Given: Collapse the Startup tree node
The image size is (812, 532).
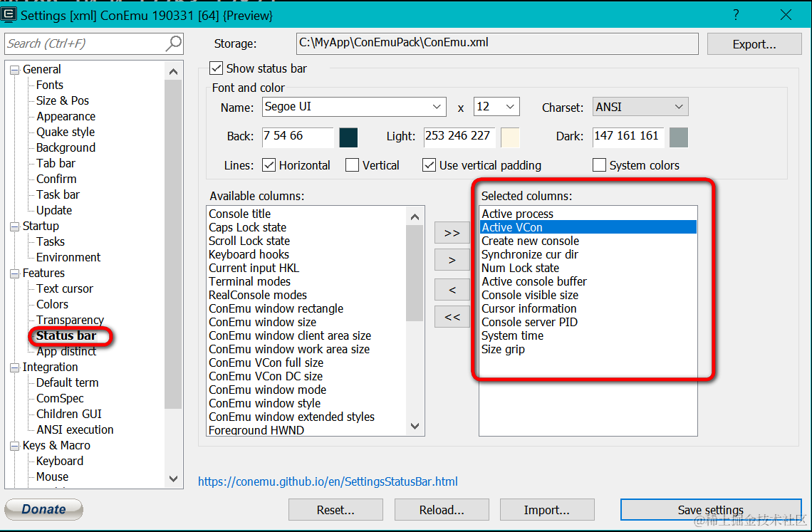Looking at the screenshot, I should coord(14,226).
